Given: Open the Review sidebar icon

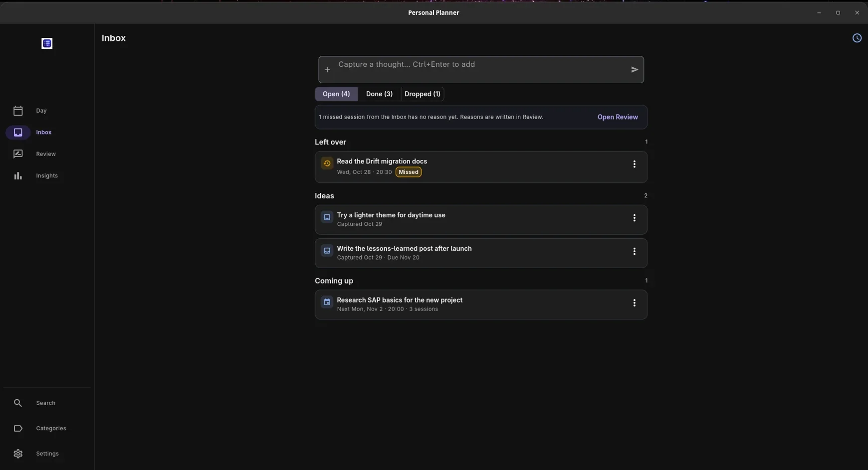Looking at the screenshot, I should [x=18, y=154].
